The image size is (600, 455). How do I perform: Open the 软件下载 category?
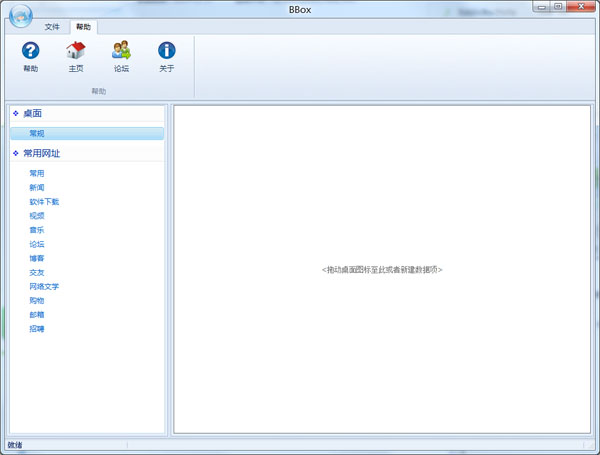pyautogui.click(x=44, y=201)
